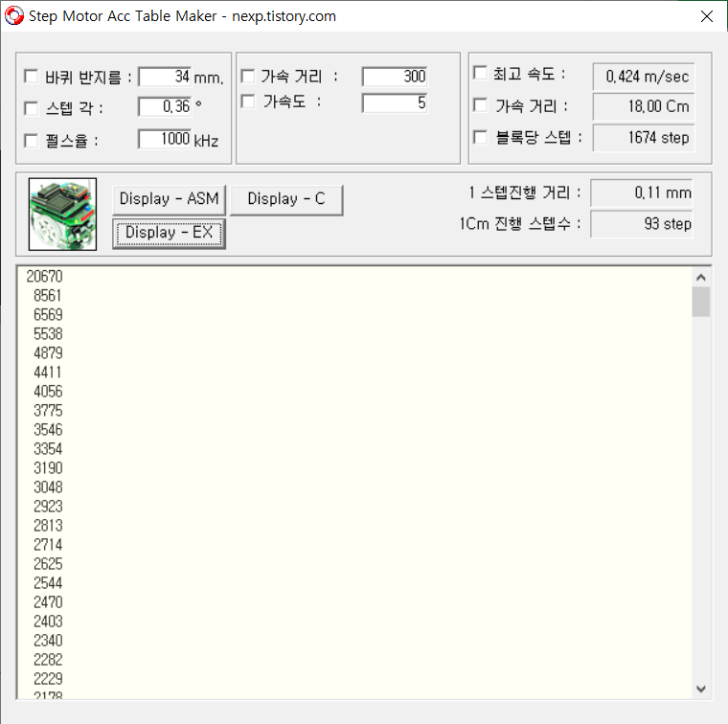This screenshot has height=724, width=728.
Task: Select the value 2340 in the list
Action: pos(48,641)
